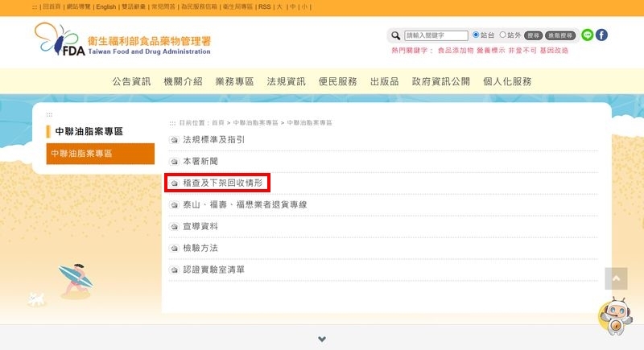The height and width of the screenshot is (350, 644).
Task: Open the LINE share icon
Action: pyautogui.click(x=588, y=35)
